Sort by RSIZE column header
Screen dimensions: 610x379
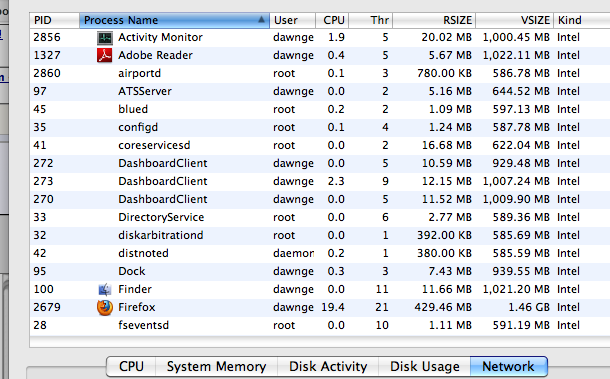pos(434,20)
